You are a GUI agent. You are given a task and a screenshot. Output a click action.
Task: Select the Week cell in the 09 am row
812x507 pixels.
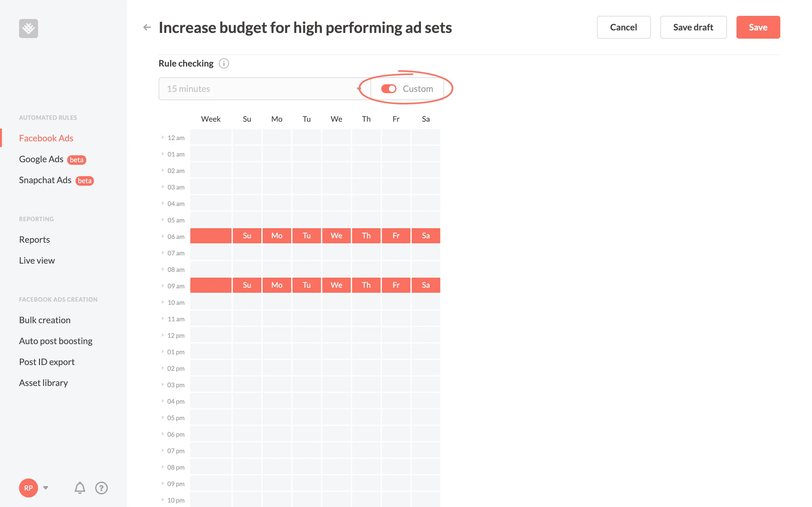click(211, 285)
